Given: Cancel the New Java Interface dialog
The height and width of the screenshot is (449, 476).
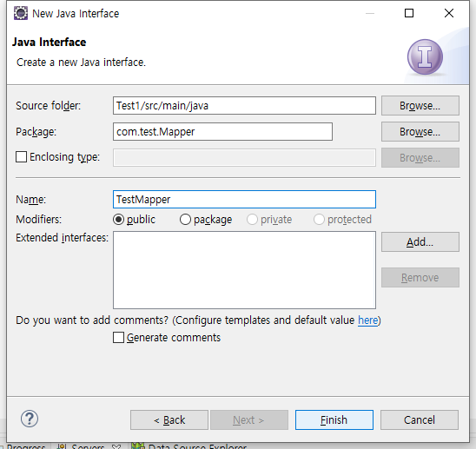Looking at the screenshot, I should [x=420, y=419].
